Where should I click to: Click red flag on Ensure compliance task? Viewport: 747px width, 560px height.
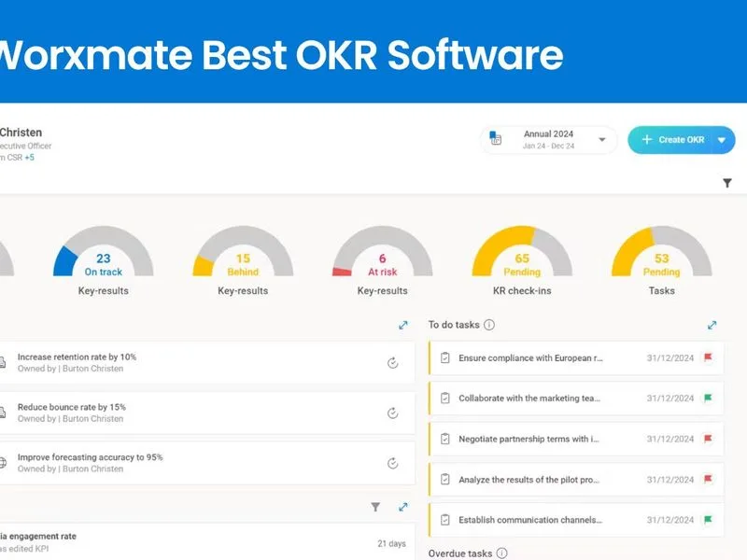pyautogui.click(x=708, y=357)
